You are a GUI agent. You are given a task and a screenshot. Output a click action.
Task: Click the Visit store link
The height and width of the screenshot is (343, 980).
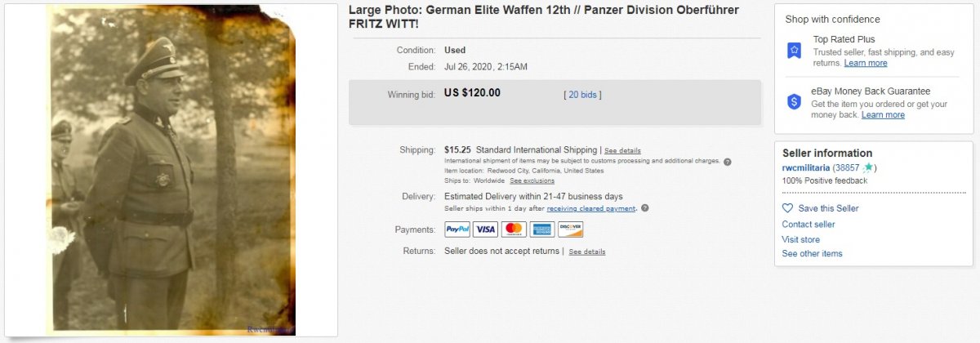[801, 239]
